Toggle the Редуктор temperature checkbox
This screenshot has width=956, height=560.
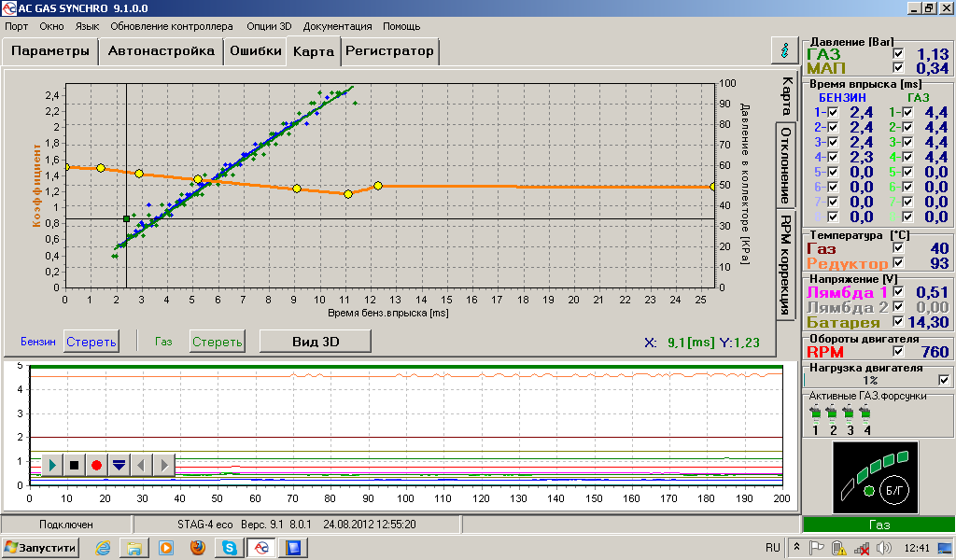coord(898,262)
